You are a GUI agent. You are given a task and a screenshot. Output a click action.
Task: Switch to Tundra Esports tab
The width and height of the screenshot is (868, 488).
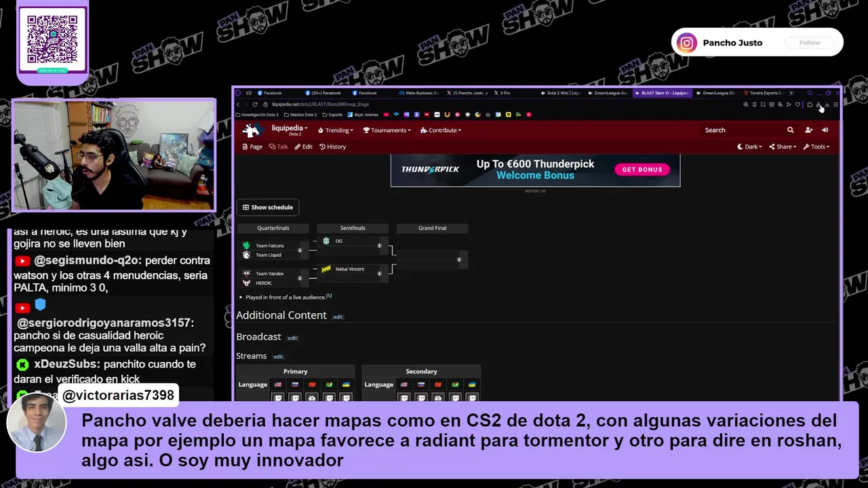(764, 93)
